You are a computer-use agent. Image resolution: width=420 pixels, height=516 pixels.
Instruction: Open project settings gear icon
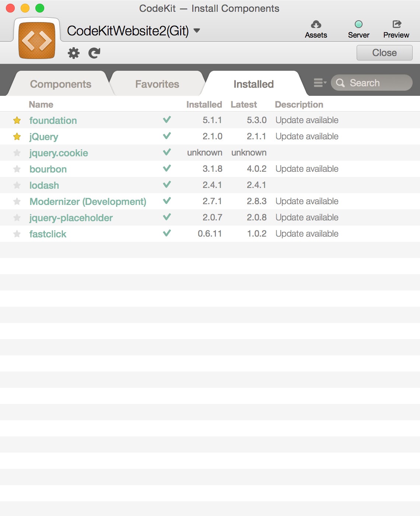[x=74, y=53]
